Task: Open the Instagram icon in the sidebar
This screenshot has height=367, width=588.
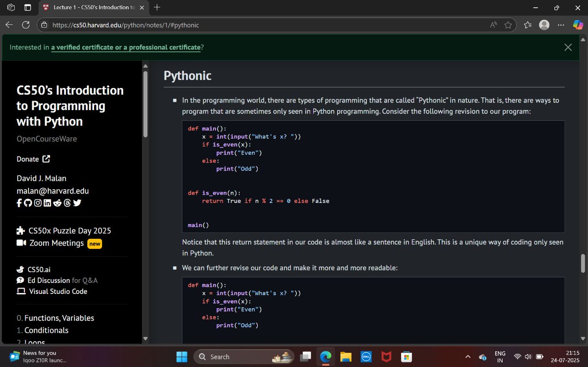Action: [x=38, y=203]
